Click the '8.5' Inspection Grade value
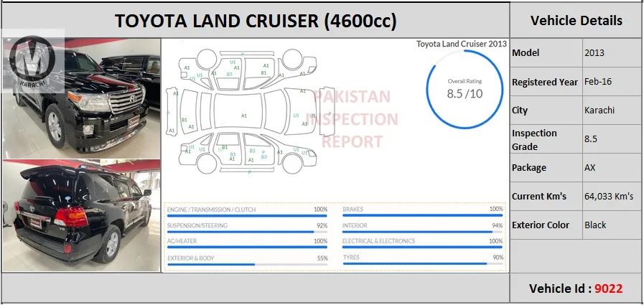Image resolution: width=644 pixels, height=305 pixels. click(x=591, y=139)
